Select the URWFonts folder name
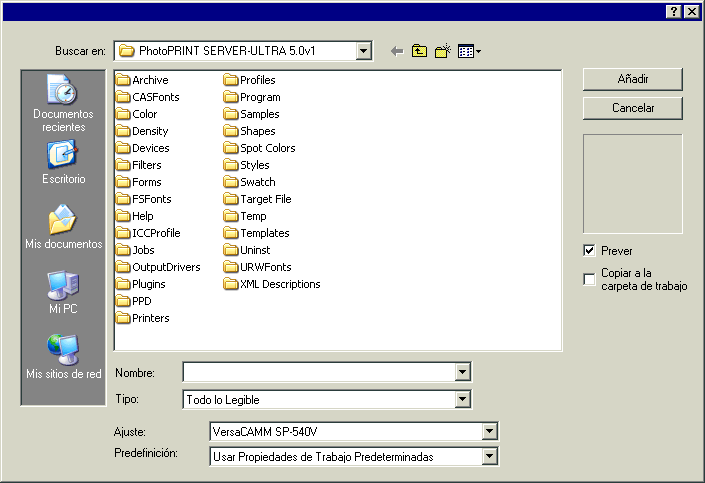 tap(266, 267)
